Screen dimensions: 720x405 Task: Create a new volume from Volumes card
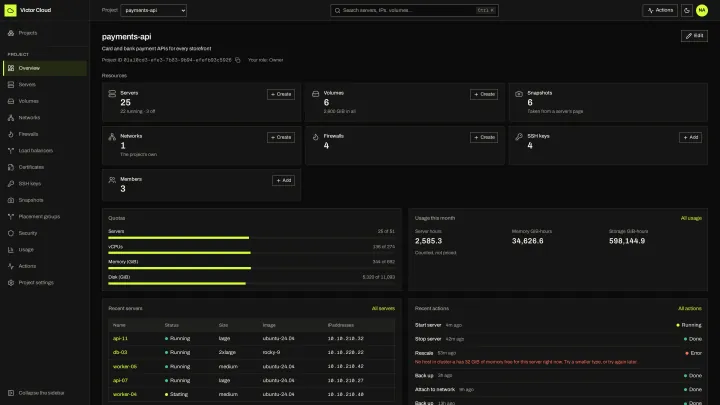(x=484, y=94)
